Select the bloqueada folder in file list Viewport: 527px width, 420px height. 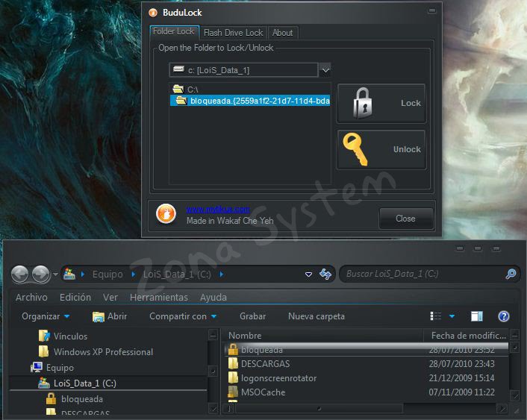tap(367, 350)
